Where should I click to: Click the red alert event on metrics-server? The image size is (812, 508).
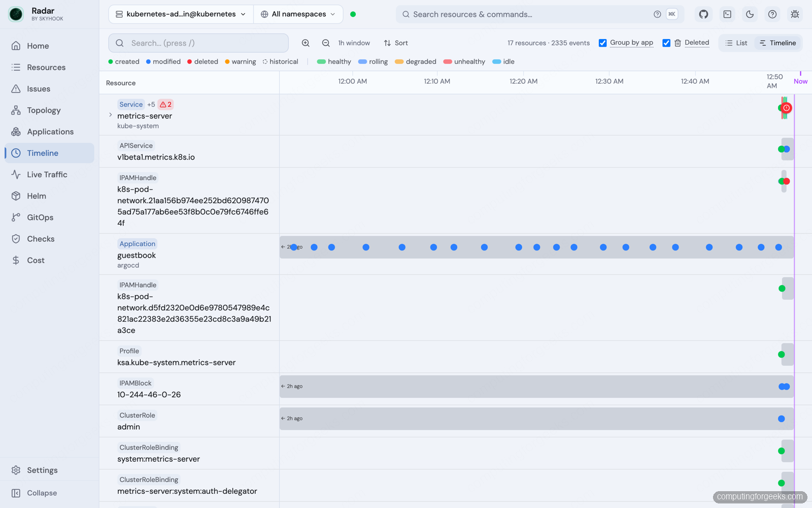click(x=787, y=108)
